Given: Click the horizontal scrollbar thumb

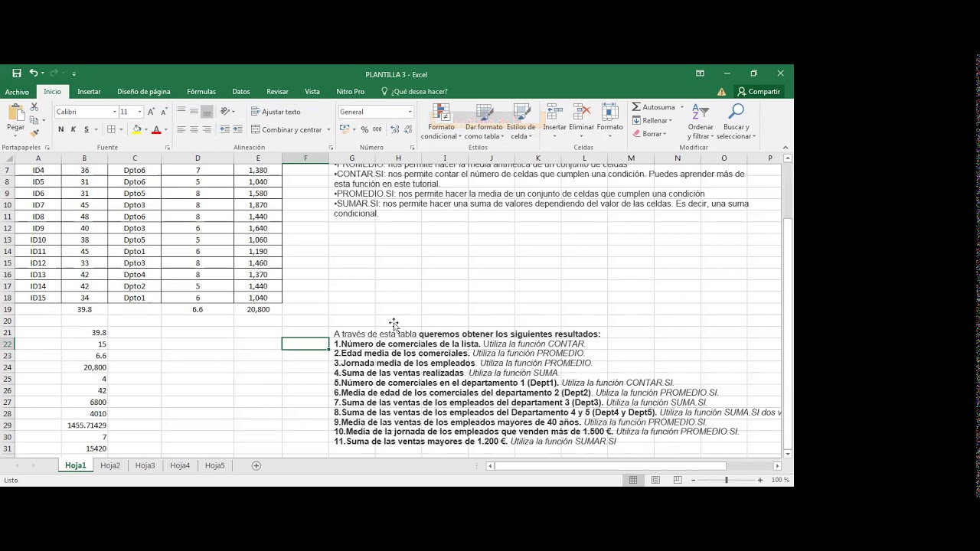Looking at the screenshot, I should click(610, 465).
